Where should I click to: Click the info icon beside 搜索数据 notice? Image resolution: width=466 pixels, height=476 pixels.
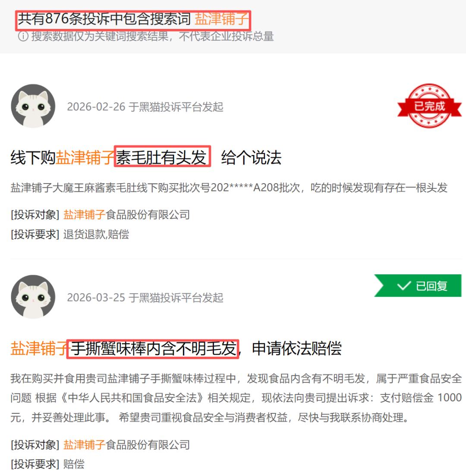[x=23, y=36]
